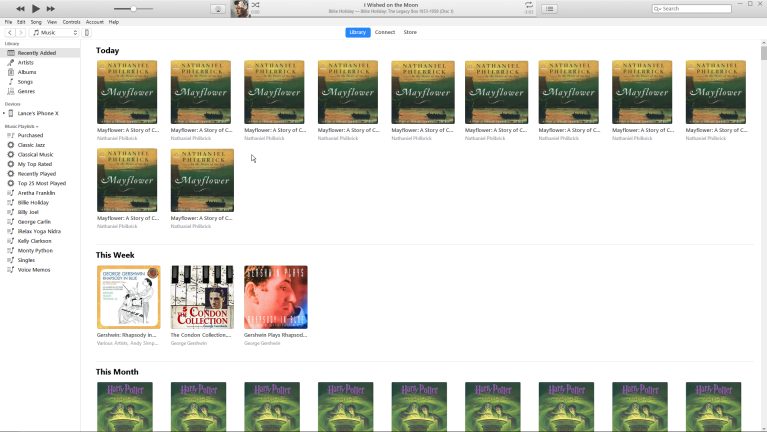This screenshot has height=432, width=767.
Task: Adjust the volume slider knob
Action: [x=133, y=8]
